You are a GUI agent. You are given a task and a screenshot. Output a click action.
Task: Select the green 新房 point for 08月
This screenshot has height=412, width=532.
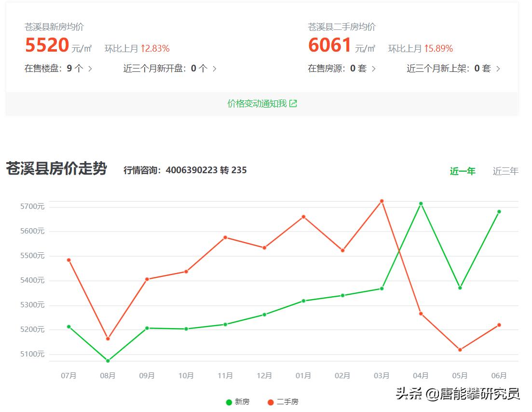[108, 361]
